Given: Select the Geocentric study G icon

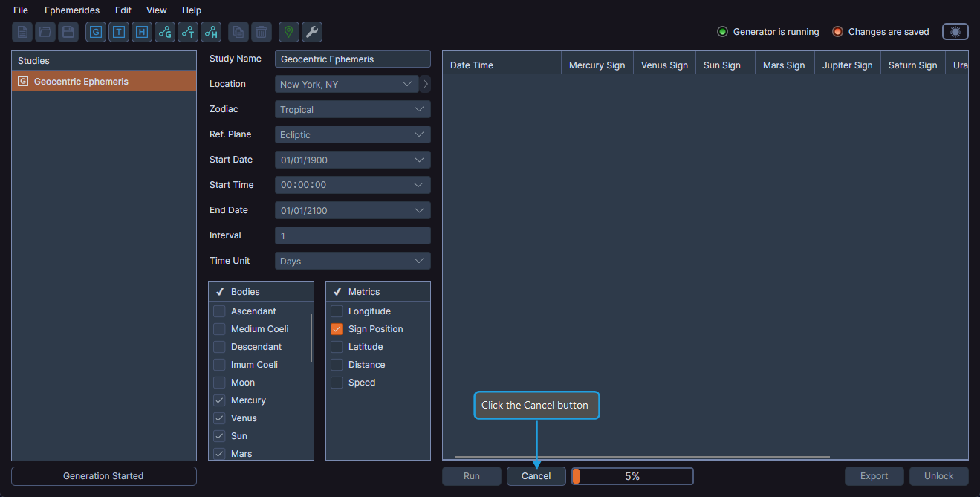Looking at the screenshot, I should (95, 31).
